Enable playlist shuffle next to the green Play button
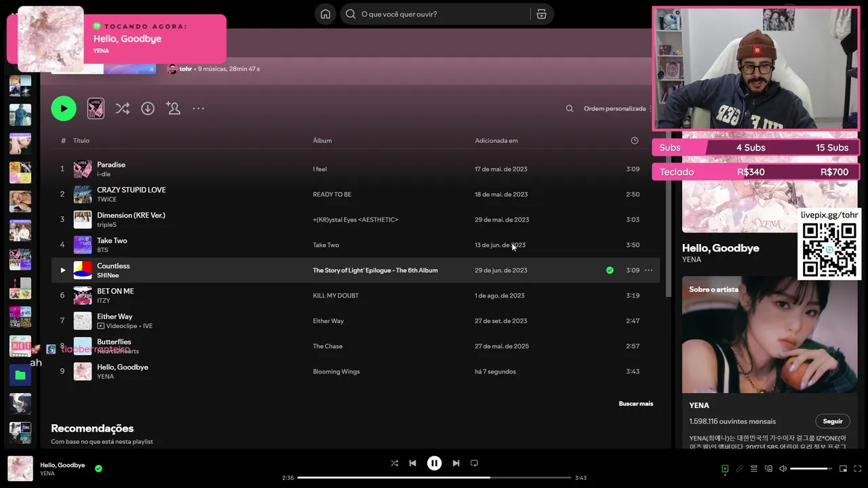 (122, 108)
